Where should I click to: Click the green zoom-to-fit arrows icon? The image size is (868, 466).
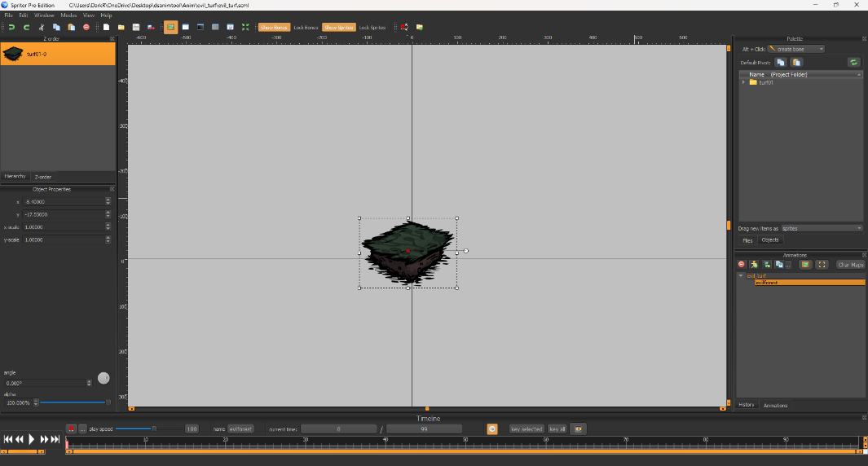(x=245, y=27)
